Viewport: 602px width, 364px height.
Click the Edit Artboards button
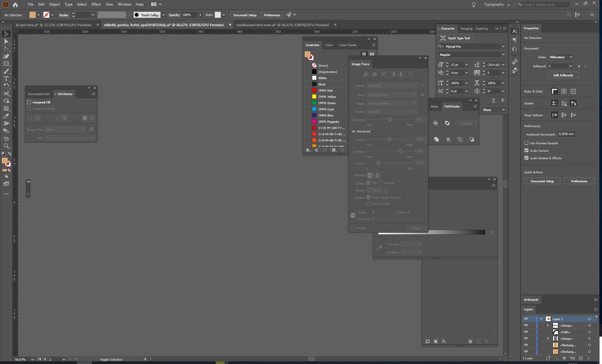pos(563,75)
